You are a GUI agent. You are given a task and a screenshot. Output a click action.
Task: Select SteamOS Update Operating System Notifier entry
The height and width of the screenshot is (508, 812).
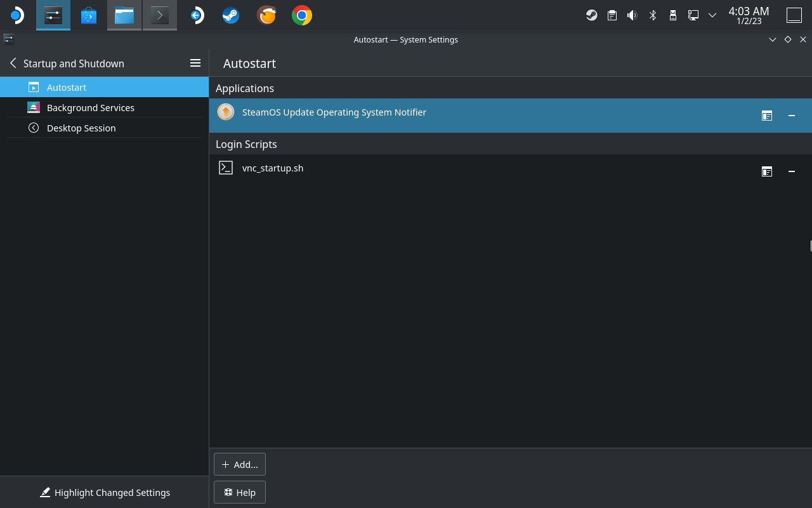coord(510,115)
